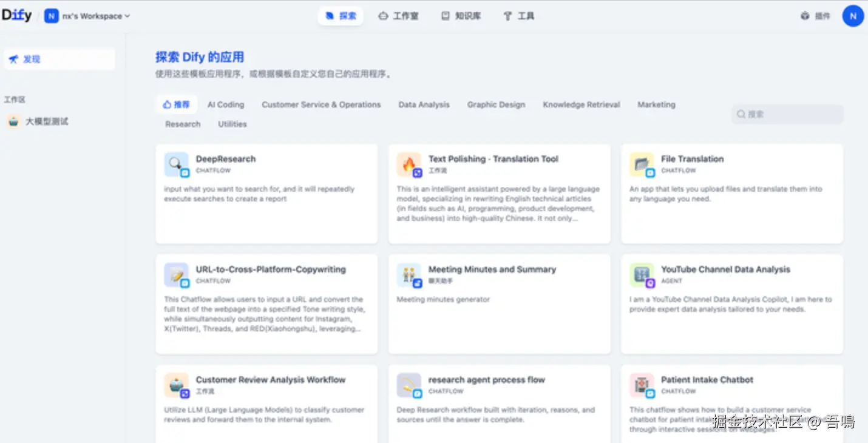Viewport: 868px width, 443px height.
Task: Click AGENT label under YouTube Channel Data Analysis
Action: 672,281
